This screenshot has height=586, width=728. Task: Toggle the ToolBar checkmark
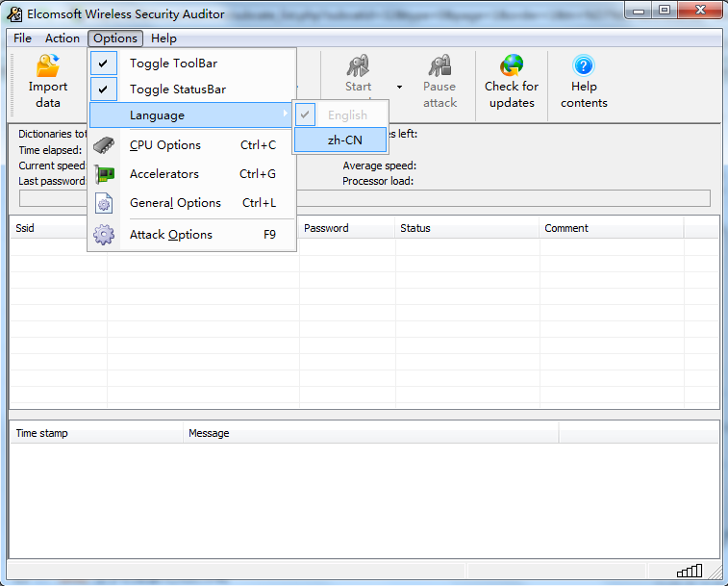104,64
